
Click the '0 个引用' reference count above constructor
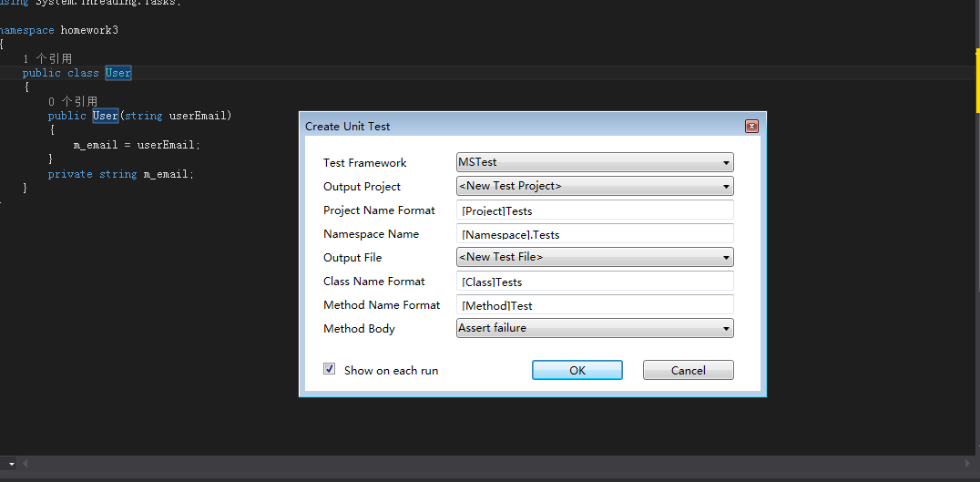point(73,101)
